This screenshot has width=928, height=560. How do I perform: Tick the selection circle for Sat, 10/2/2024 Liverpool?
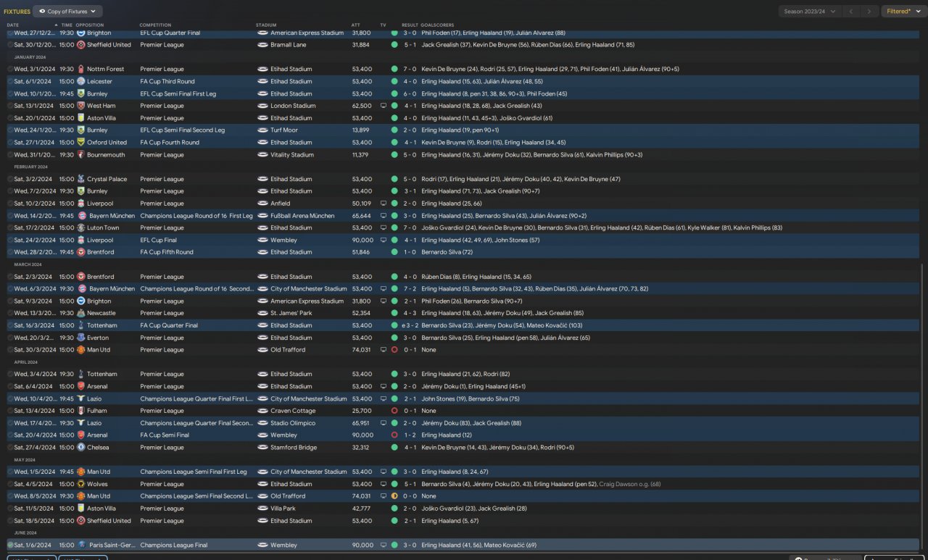10,204
